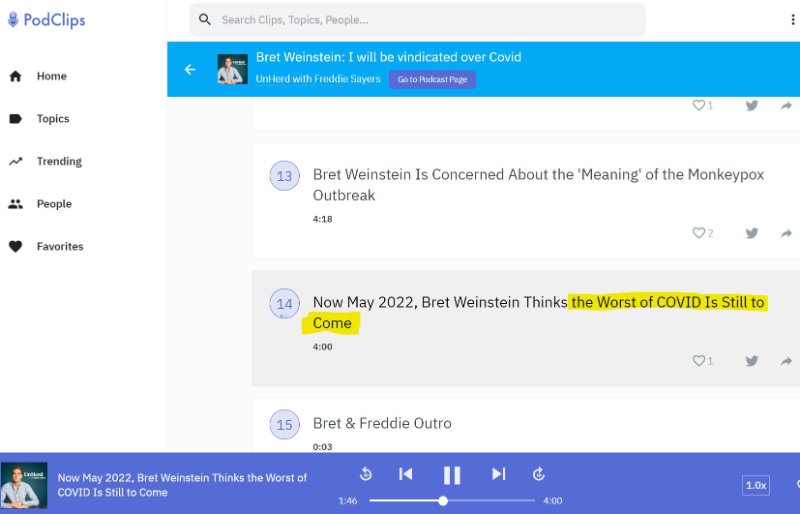
Task: Go back using the header arrow
Action: click(190, 69)
